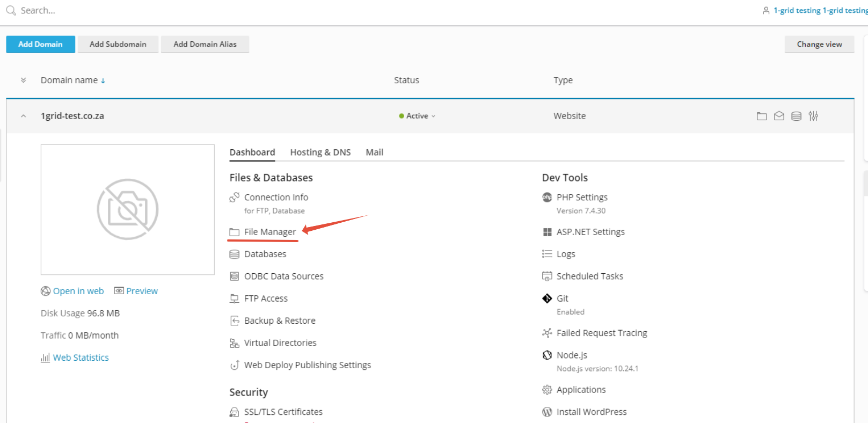Open the Logs link
This screenshot has height=423, width=868.
point(566,254)
